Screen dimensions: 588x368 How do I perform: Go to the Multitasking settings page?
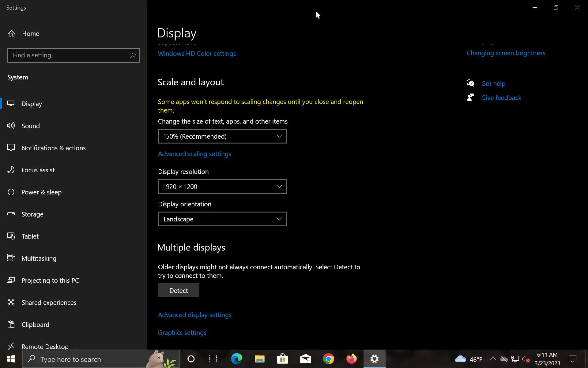pos(39,258)
